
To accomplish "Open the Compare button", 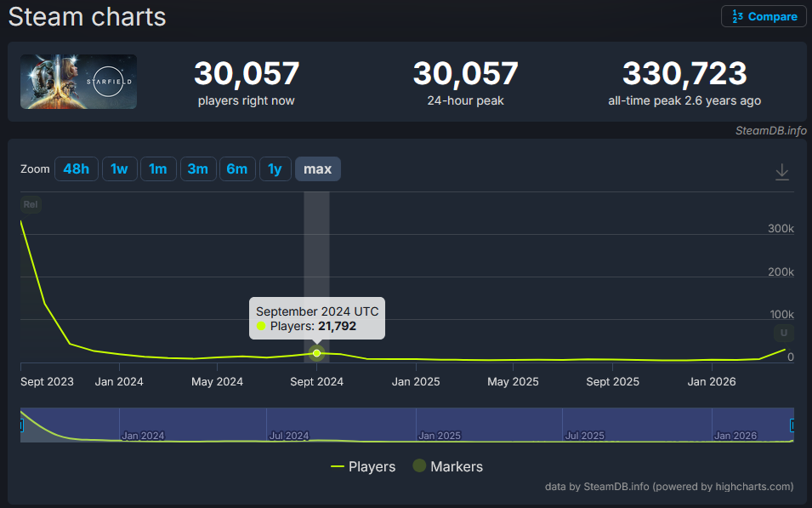I will click(x=764, y=16).
